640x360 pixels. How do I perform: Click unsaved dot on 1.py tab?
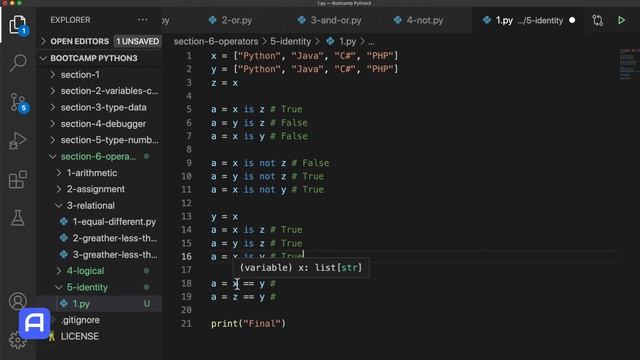click(x=572, y=20)
